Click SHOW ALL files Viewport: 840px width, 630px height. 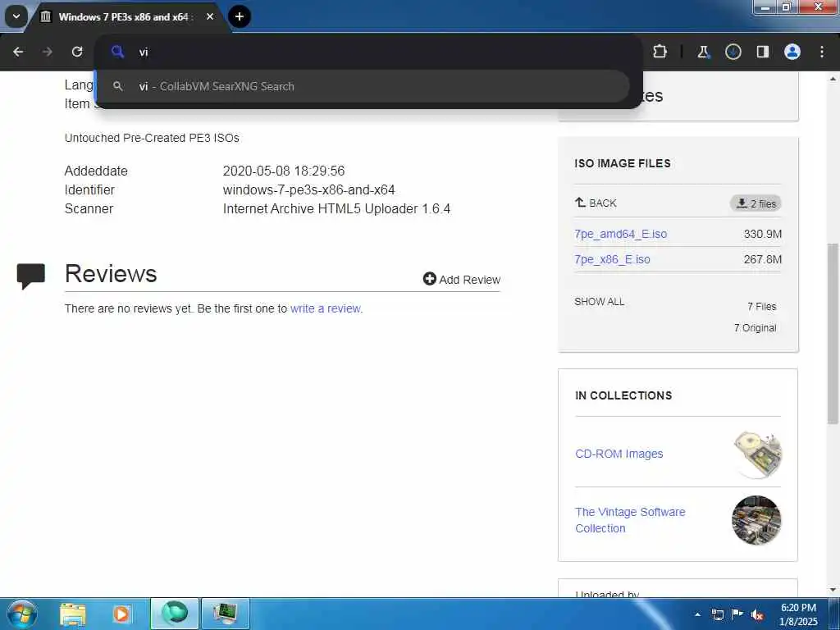600,302
